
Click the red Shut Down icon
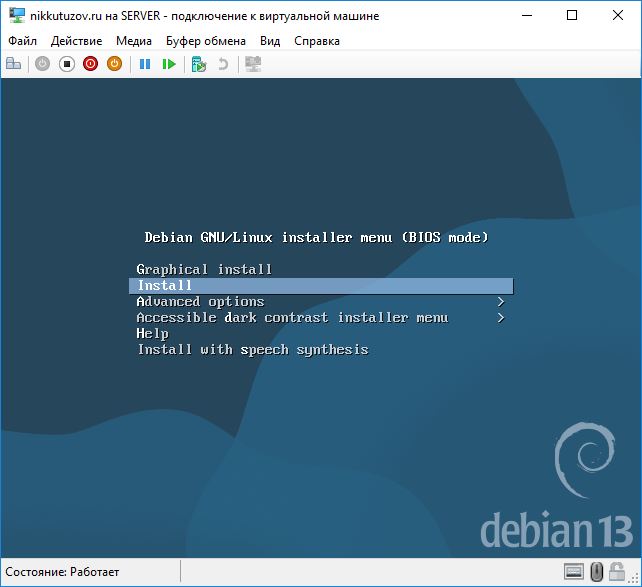tap(91, 64)
